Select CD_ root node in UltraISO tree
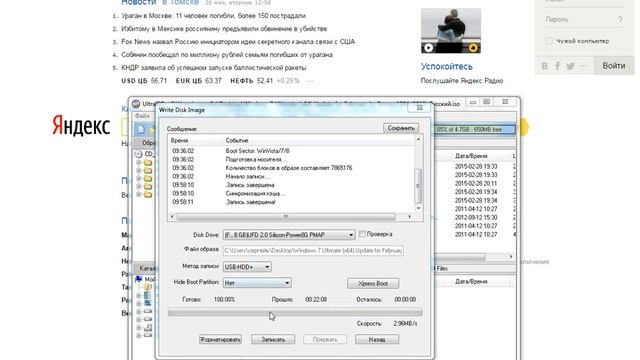Screen dimensions: 640x360 point(144,154)
